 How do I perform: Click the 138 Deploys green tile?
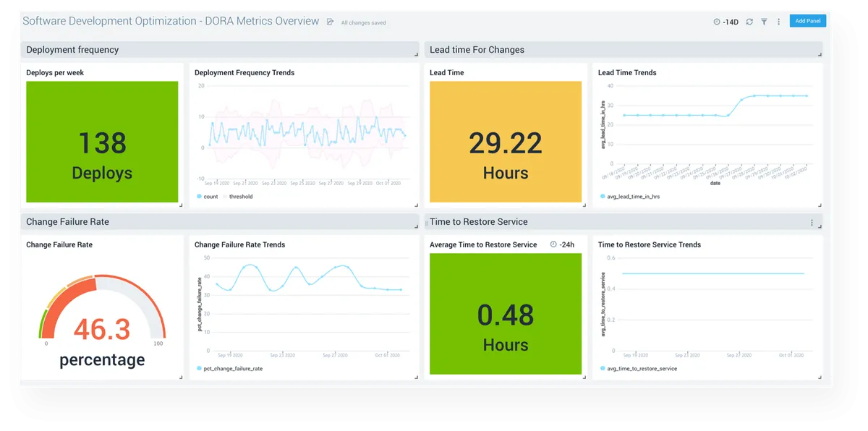coord(102,142)
